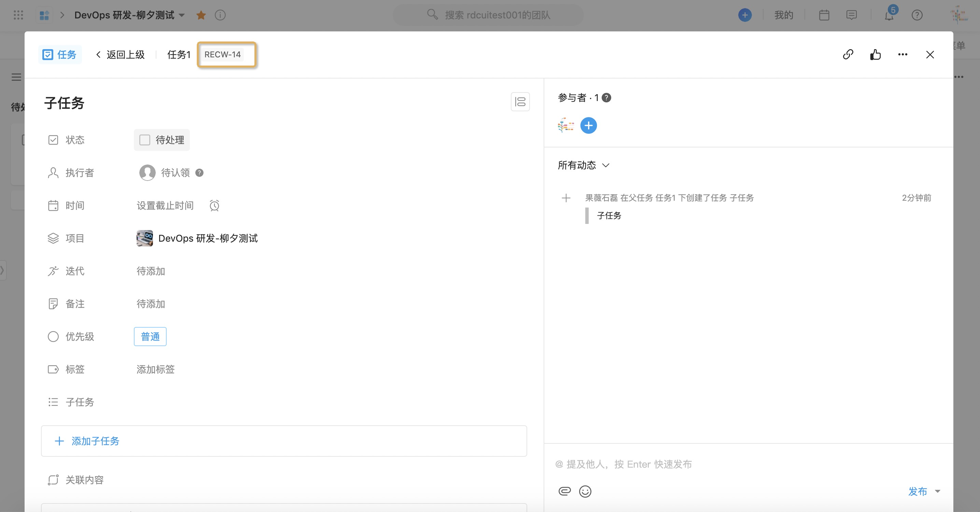Open the emoji picker smiley icon
Screen dimensions: 980x512
[585, 491]
